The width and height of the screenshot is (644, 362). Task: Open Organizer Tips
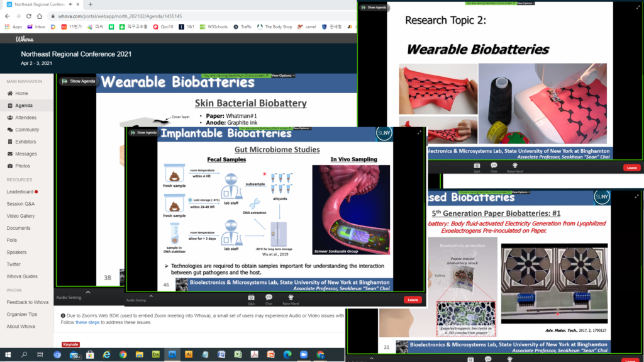coord(22,314)
